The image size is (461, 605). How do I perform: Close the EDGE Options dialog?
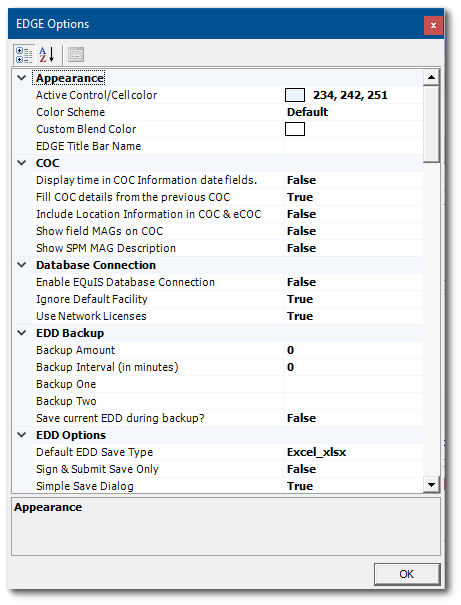[x=433, y=25]
